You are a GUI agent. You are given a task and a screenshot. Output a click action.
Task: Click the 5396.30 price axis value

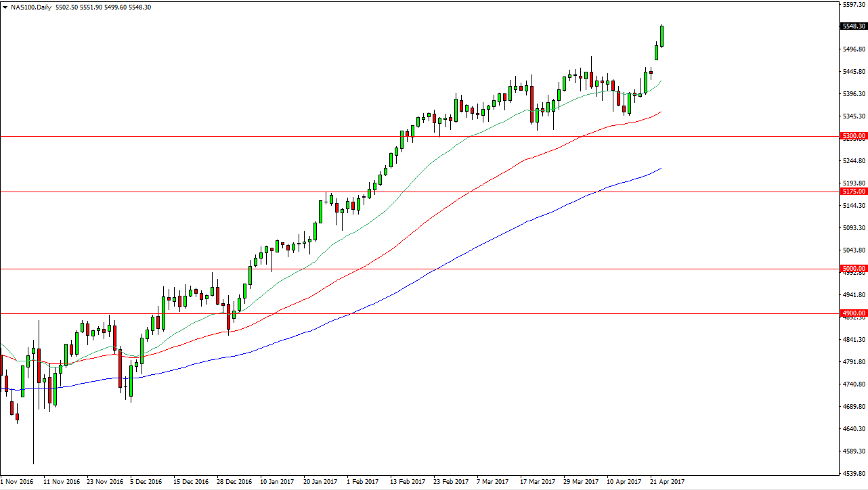point(854,94)
